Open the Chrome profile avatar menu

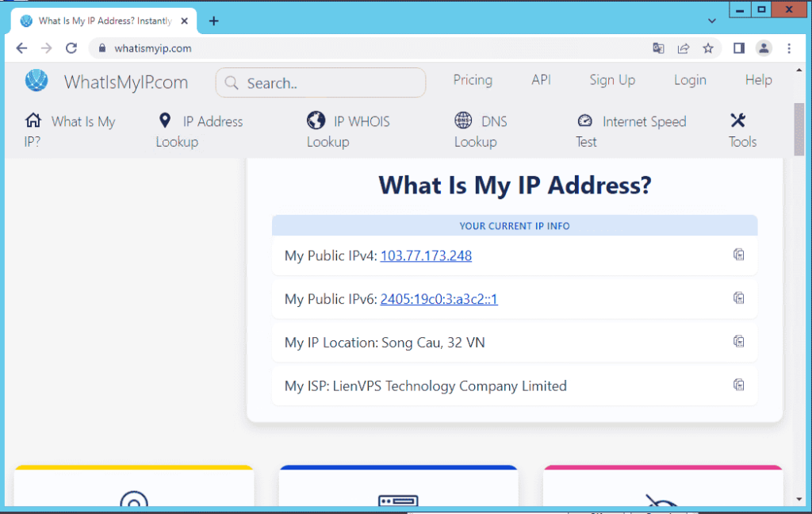tap(764, 48)
